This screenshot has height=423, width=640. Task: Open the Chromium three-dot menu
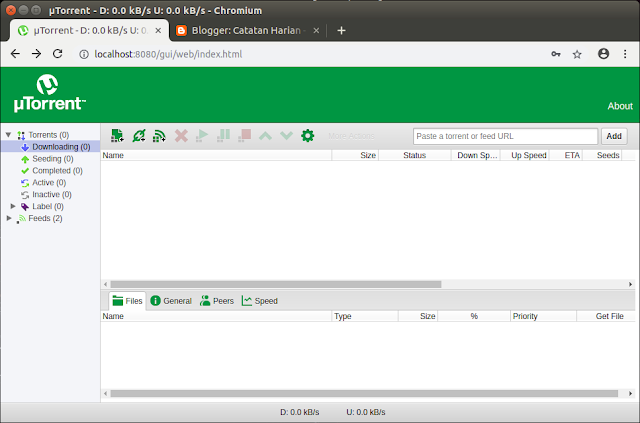coord(625,54)
